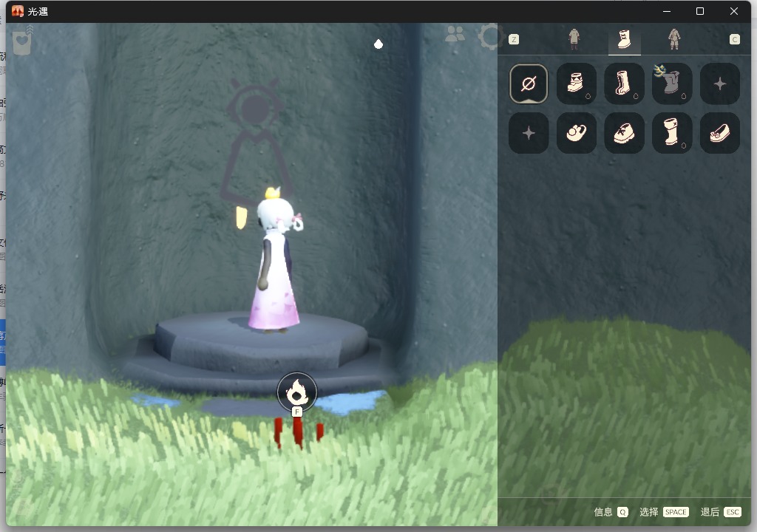This screenshot has height=532, width=757.
Task: Open the friends list icon
Action: tap(455, 34)
